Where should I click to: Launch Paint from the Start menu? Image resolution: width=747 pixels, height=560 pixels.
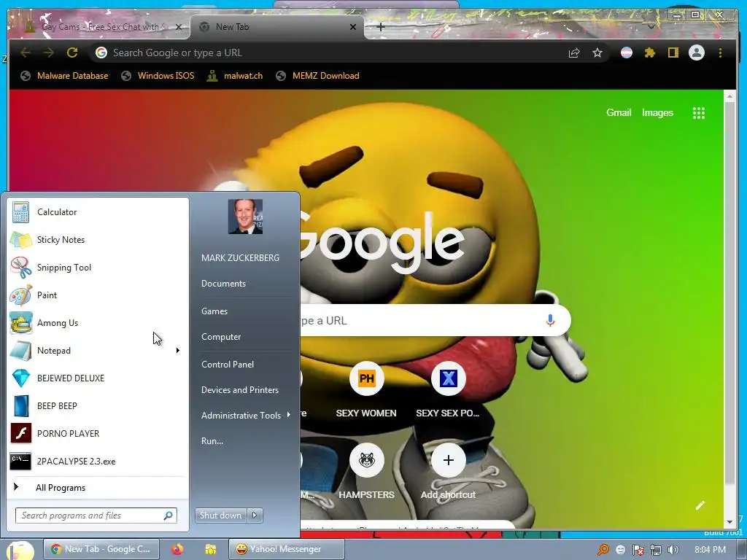click(98, 295)
